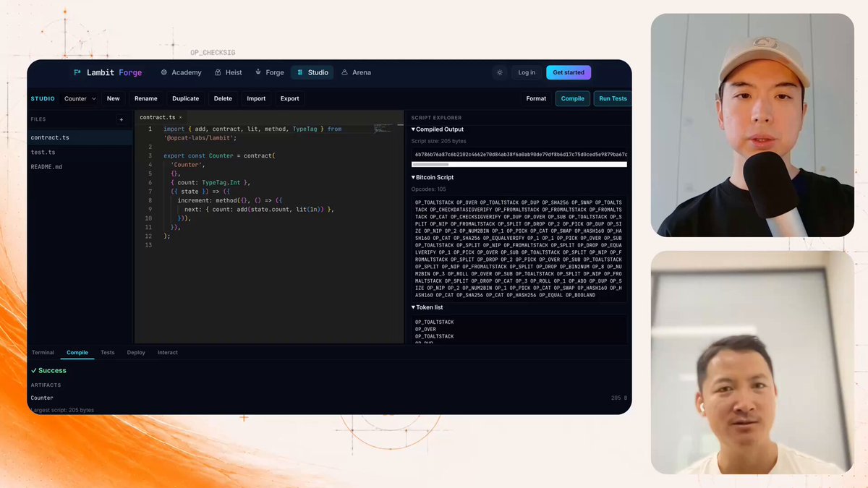This screenshot has height=488, width=868.
Task: Click the Lambit Forge logo icon
Action: [77, 72]
